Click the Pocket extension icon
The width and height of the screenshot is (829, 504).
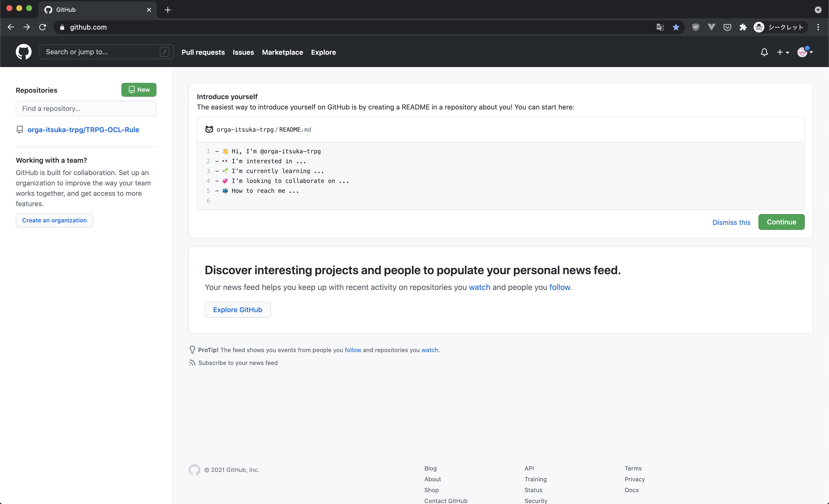[727, 27]
